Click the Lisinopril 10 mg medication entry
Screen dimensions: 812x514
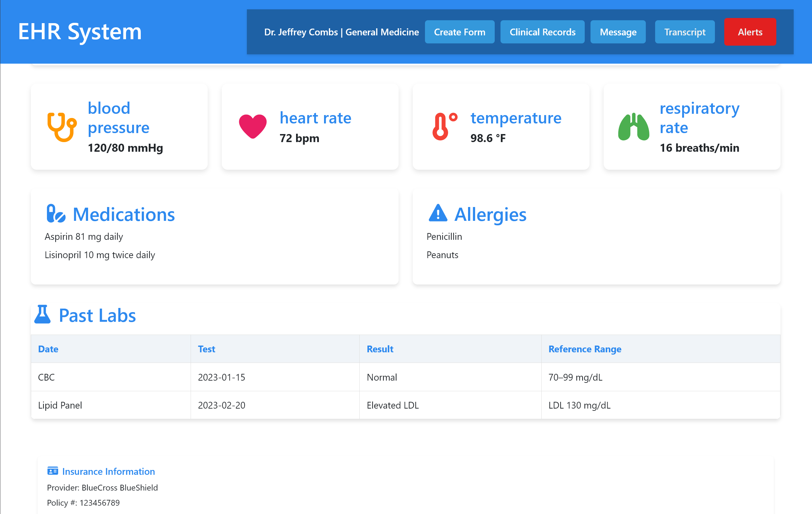pyautogui.click(x=100, y=255)
